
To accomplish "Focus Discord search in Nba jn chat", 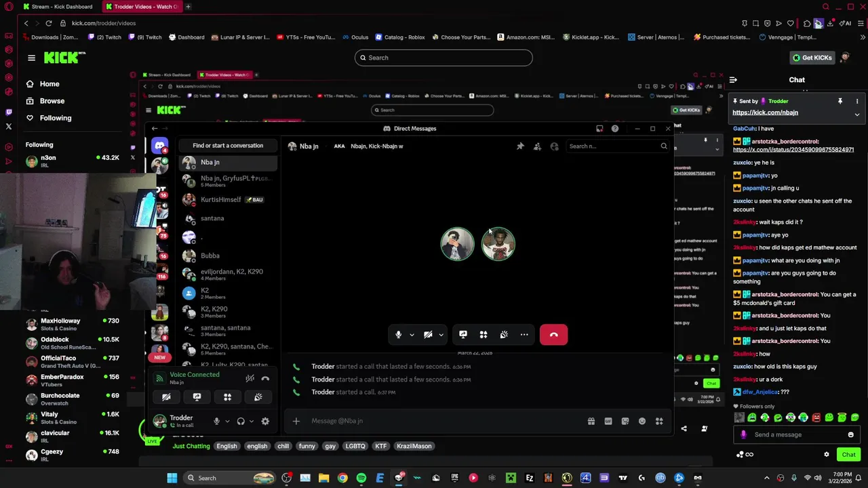I will pyautogui.click(x=617, y=146).
